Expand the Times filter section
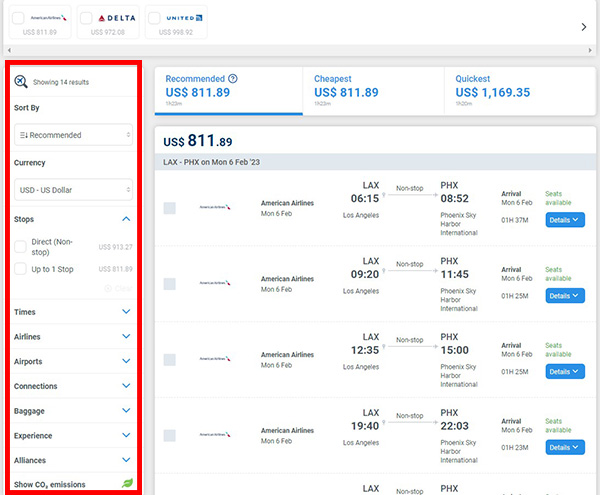This screenshot has height=495, width=600. [x=126, y=311]
